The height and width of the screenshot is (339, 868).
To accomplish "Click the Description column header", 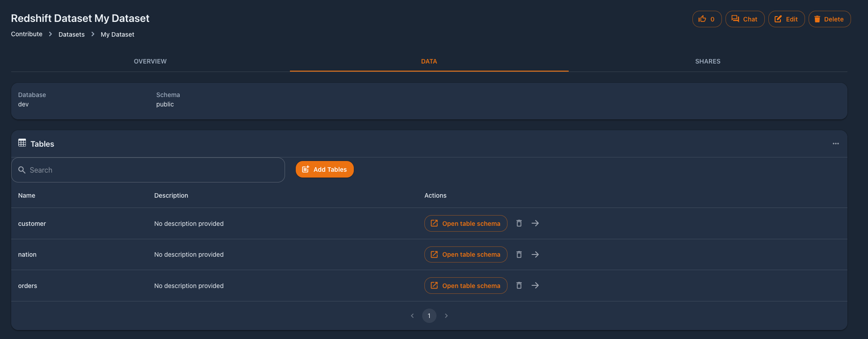I will [x=171, y=195].
